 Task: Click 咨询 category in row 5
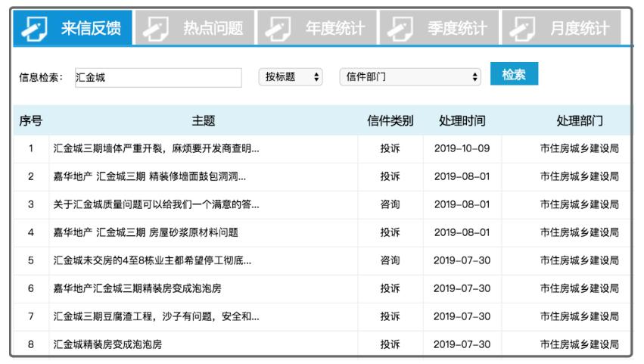tap(390, 260)
